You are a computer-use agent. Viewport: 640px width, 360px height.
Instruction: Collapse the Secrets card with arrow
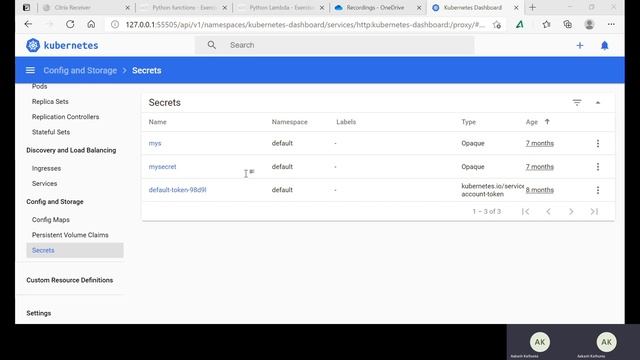tap(598, 102)
